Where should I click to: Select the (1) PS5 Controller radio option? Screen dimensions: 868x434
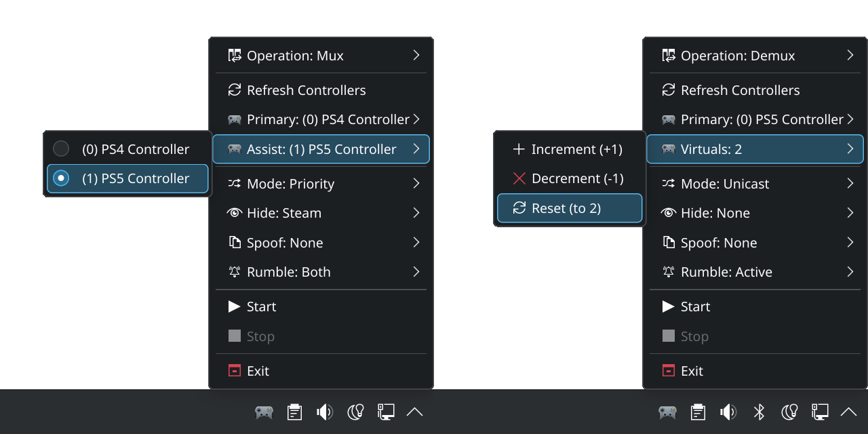click(61, 178)
